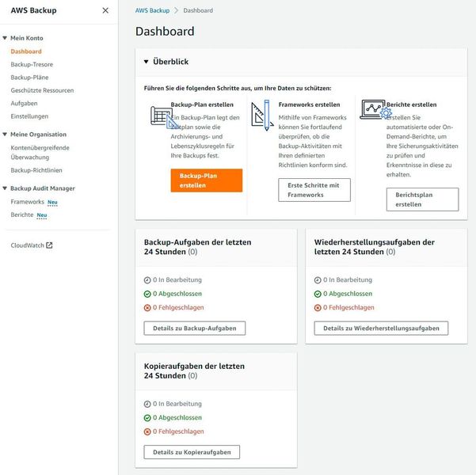This screenshot has width=476, height=475.
Task: Click the Backup-Plan erstellen orange button
Action: 207,180
